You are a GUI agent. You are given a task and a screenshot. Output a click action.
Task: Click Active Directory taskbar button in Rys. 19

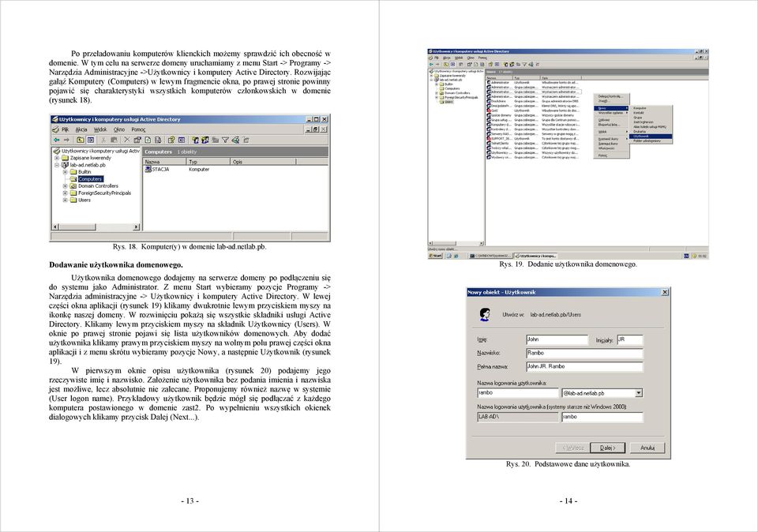tap(537, 256)
